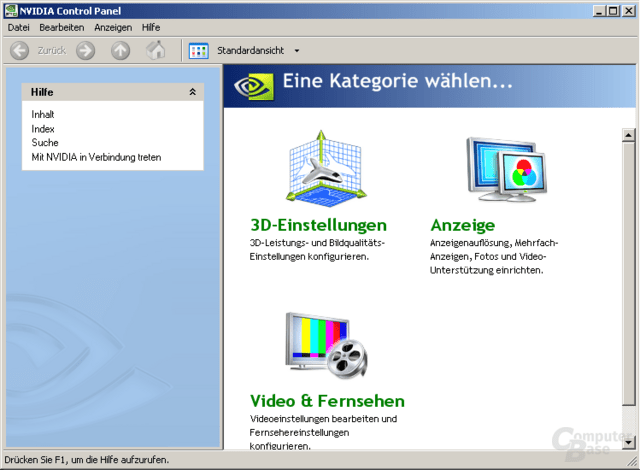
Task: Click the Standardansicht view icon
Action: [x=199, y=51]
